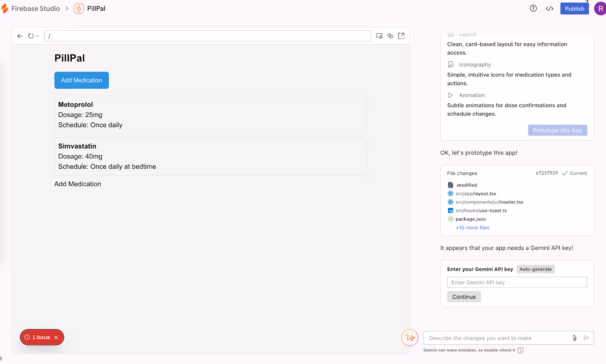This screenshot has width=606, height=364.
Task: Click the React icon beside layout.tsx
Action: pyautogui.click(x=450, y=194)
